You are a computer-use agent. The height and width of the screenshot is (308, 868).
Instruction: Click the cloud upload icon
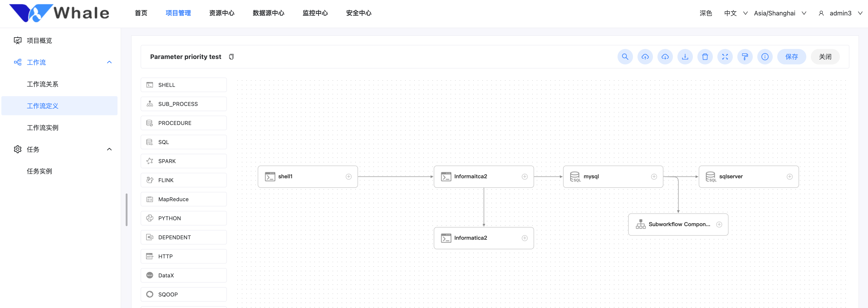pos(645,57)
